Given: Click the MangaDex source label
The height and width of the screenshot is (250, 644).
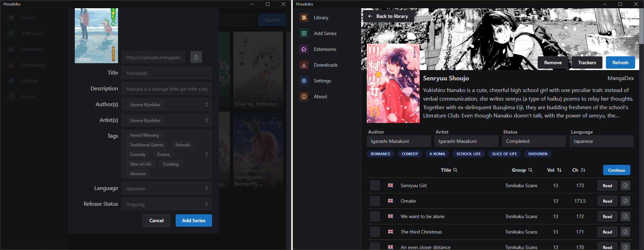Looking at the screenshot, I should [621, 78].
